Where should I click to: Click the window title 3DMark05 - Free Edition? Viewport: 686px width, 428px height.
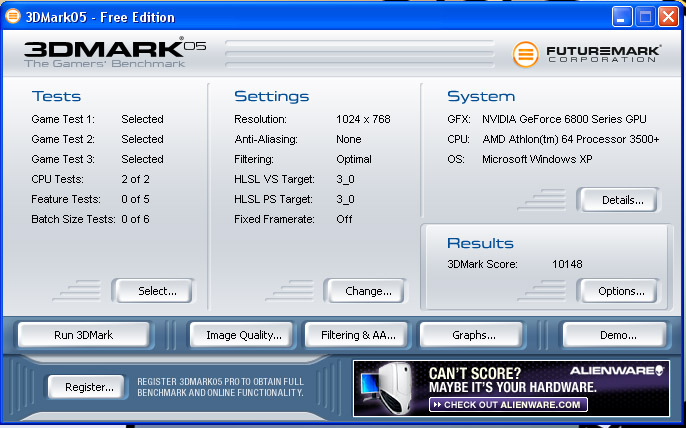(100, 17)
